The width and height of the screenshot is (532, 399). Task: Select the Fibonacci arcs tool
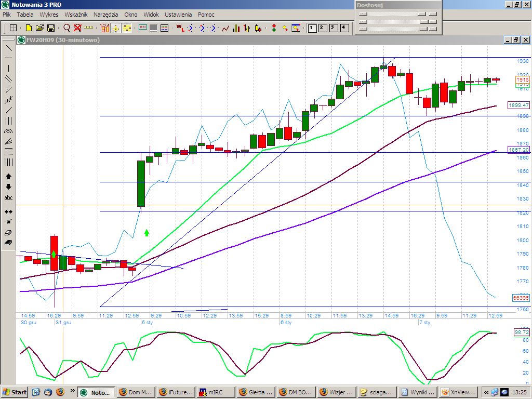pyautogui.click(x=8, y=131)
